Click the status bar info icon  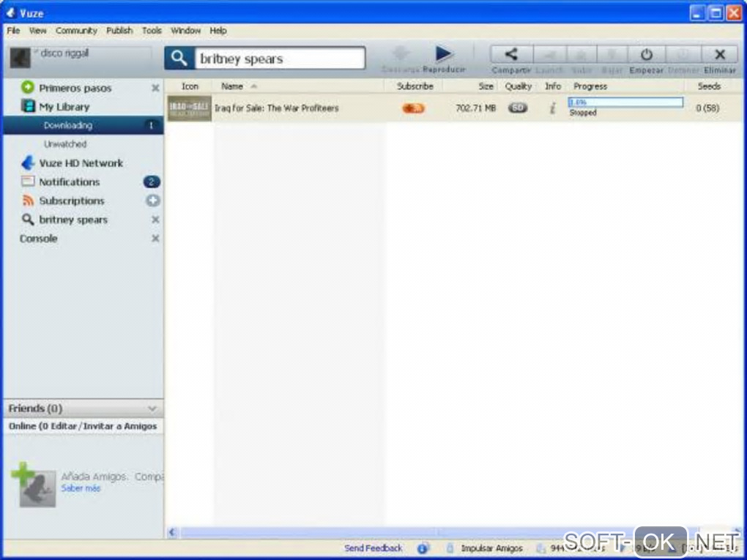(423, 548)
